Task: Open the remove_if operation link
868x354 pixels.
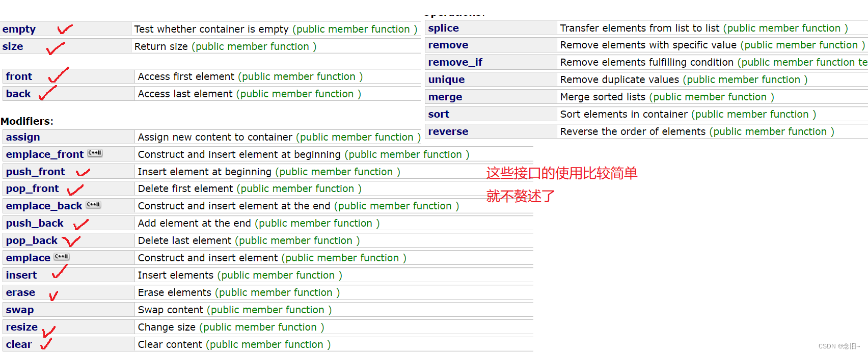Action: tap(455, 62)
